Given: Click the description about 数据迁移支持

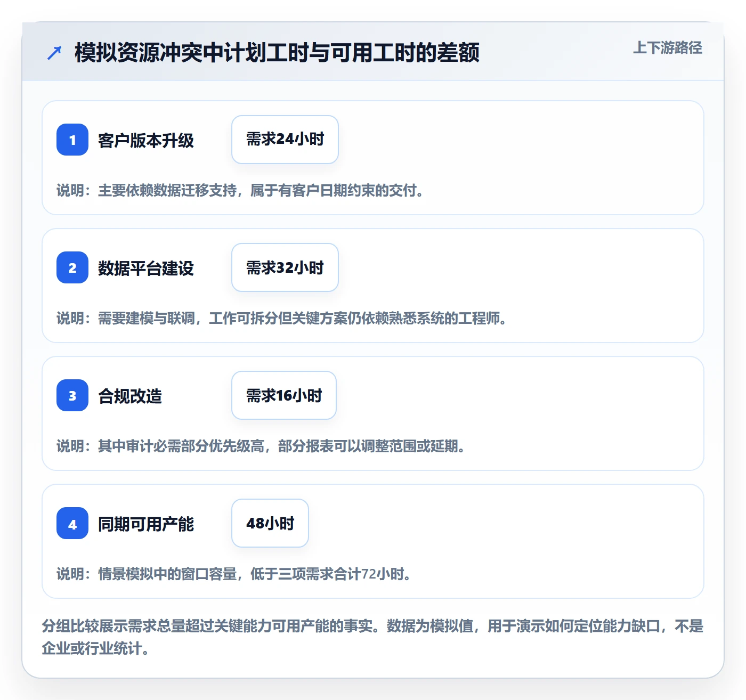Looking at the screenshot, I should [x=240, y=190].
